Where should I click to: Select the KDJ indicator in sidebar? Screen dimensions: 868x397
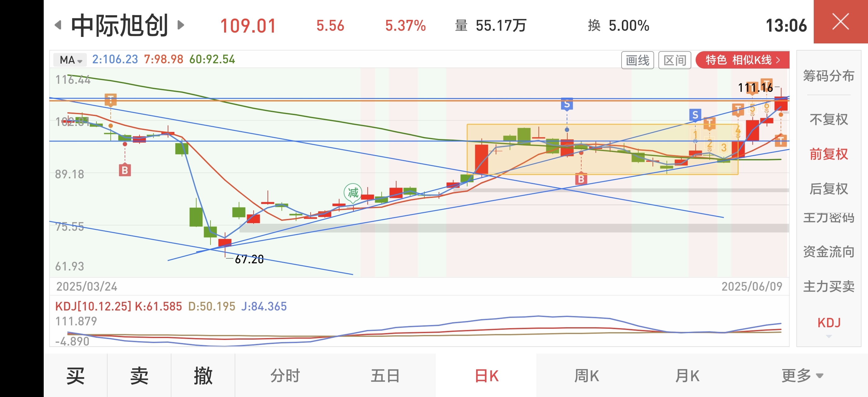point(829,323)
